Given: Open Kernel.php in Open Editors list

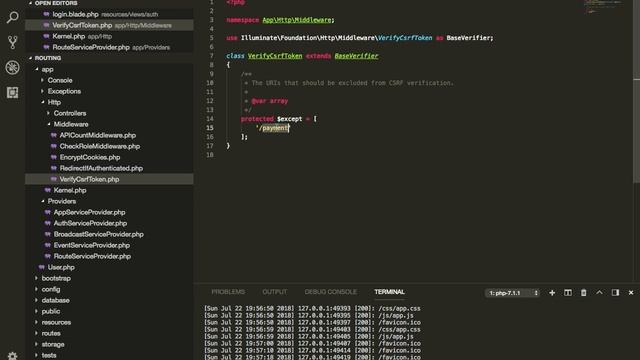Looking at the screenshot, I should [109, 36].
